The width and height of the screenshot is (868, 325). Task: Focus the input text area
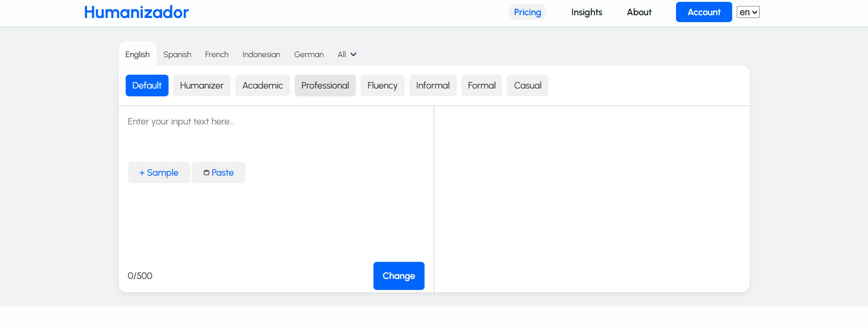276,134
